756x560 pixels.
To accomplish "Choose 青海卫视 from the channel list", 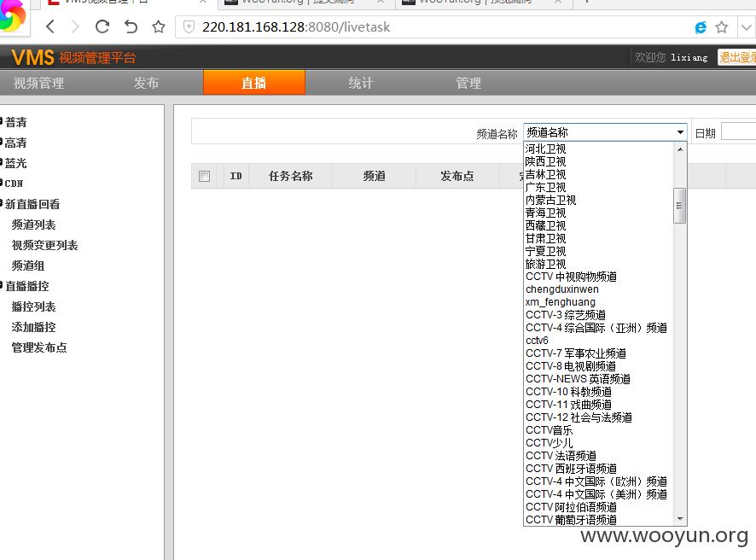I will pos(598,213).
